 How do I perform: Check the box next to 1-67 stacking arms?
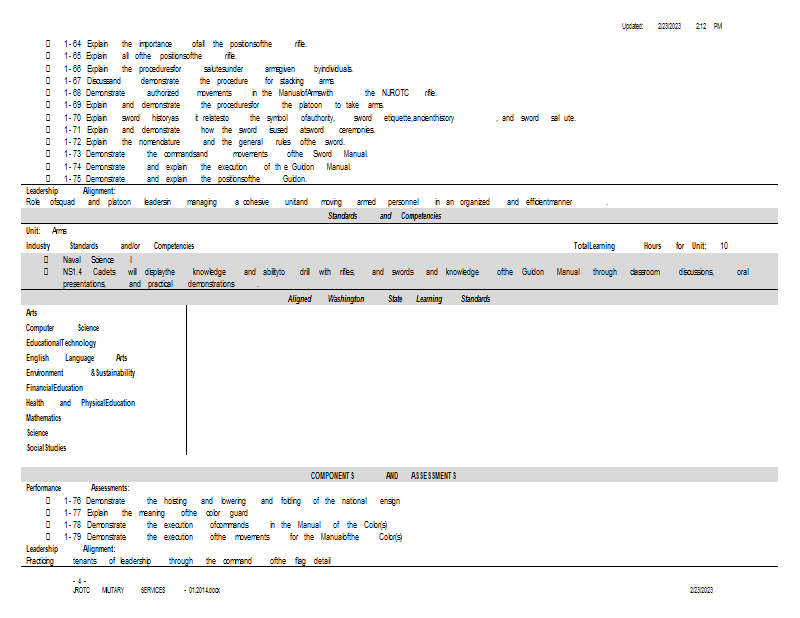[48, 81]
